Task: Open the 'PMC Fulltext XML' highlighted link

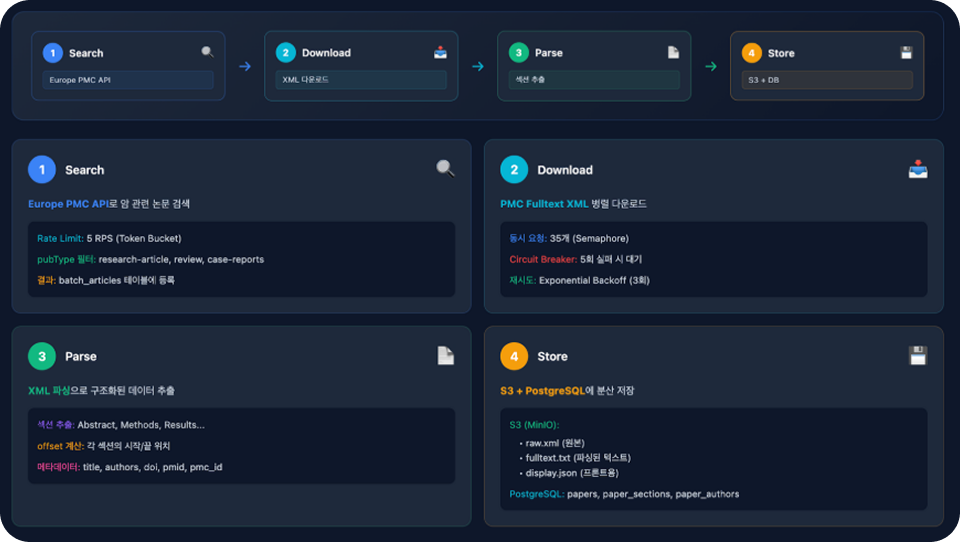Action: [544, 203]
